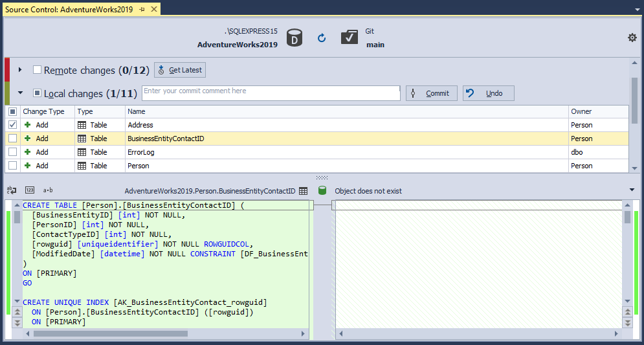Click the left code pane scroll-down arrow

pos(17,301)
